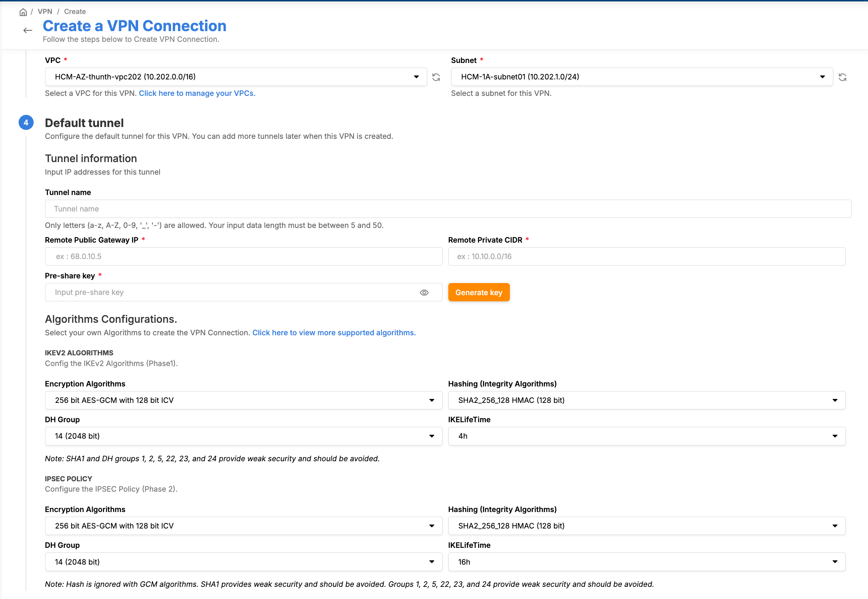
Task: Open the VPC dropdown
Action: coord(236,77)
